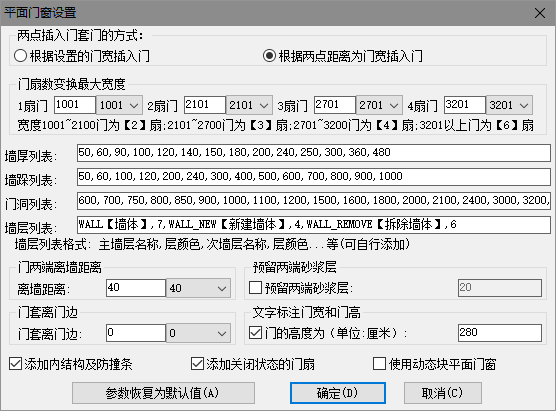Image resolution: width=556 pixels, height=411 pixels.
Task: Confirm with the 确定(D) button
Action: click(338, 393)
